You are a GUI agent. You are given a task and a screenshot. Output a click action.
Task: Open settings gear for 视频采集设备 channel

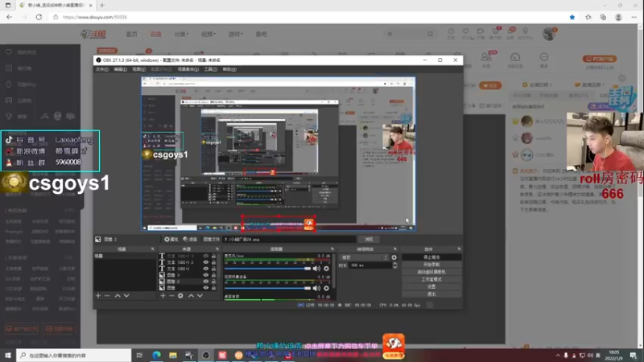click(x=327, y=288)
